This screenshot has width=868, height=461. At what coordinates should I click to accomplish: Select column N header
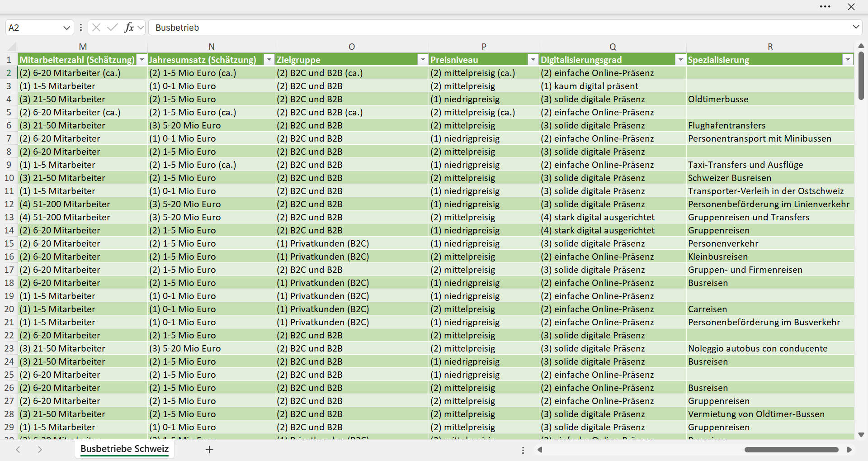[x=211, y=47]
